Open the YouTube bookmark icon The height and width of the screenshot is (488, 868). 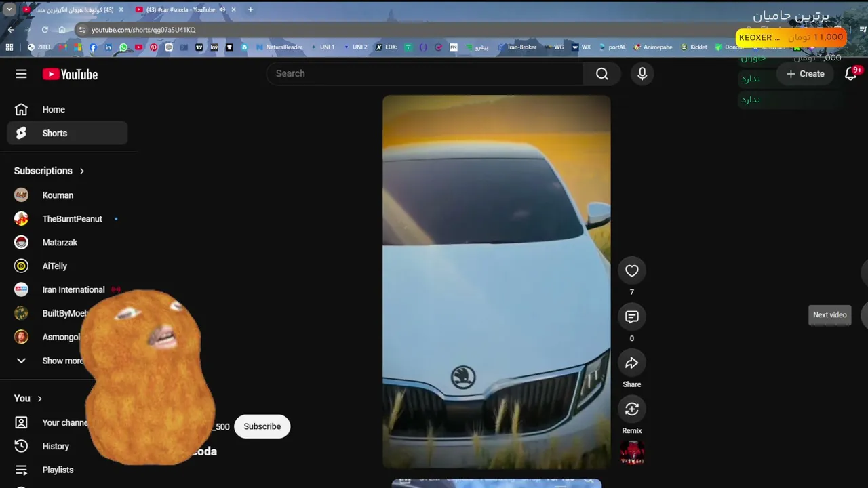pos(138,47)
